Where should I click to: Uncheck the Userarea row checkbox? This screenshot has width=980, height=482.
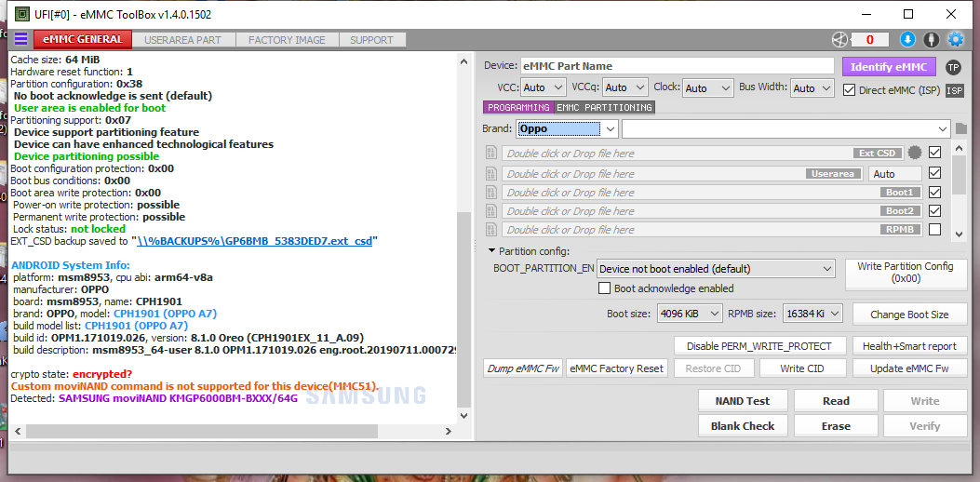pyautogui.click(x=935, y=173)
